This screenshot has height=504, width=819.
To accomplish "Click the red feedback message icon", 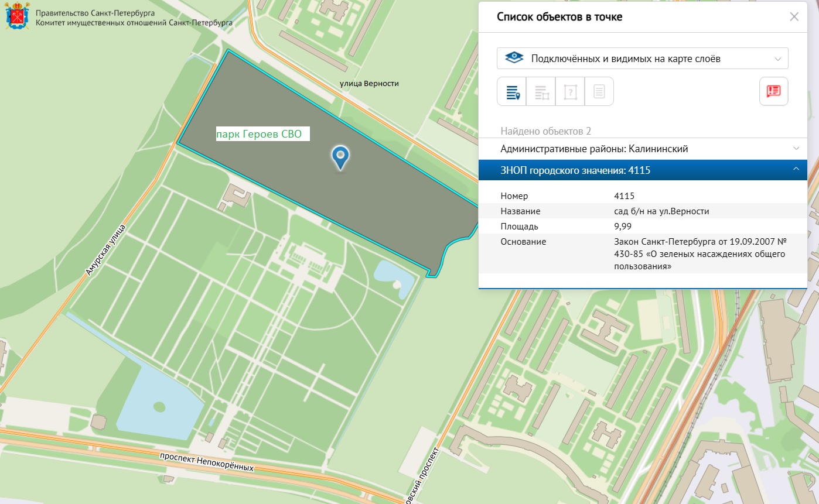I will [x=773, y=91].
